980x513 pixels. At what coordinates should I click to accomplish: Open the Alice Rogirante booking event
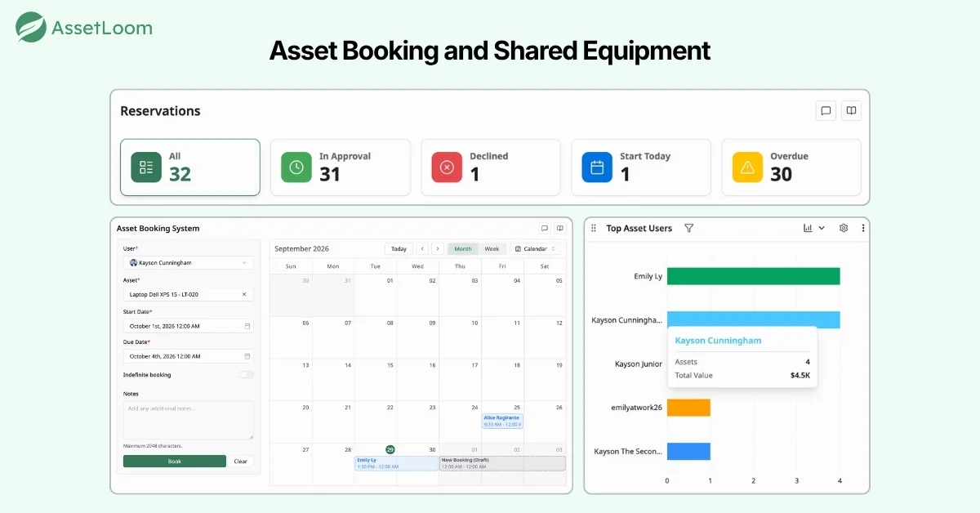pyautogui.click(x=502, y=422)
